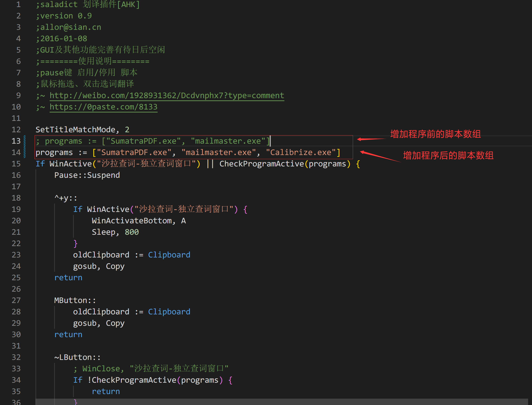
Task: Click line number 15 in gutter
Action: (16, 164)
